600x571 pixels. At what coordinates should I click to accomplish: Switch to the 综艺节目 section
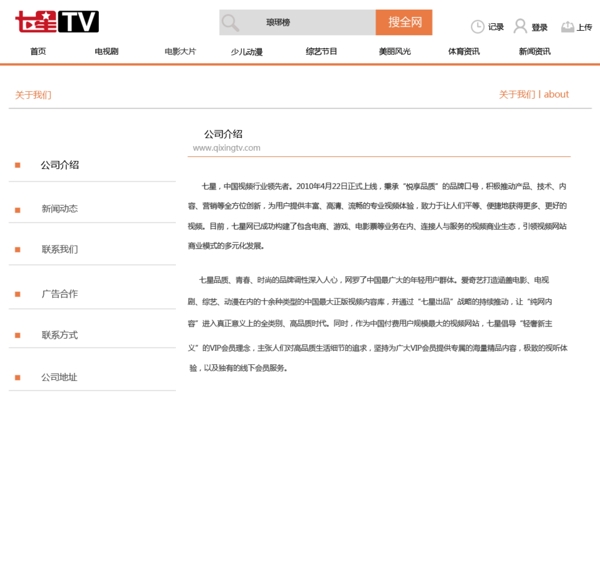click(x=321, y=51)
